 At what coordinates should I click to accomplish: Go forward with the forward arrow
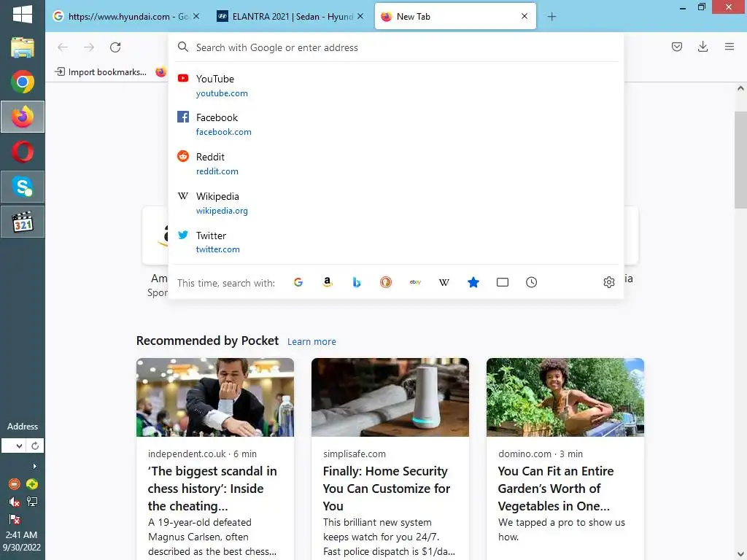pos(88,47)
